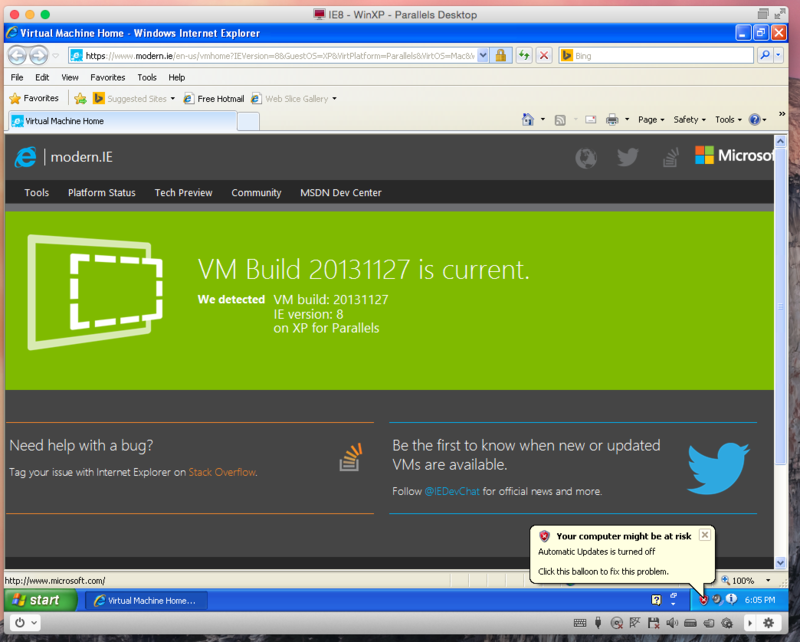Click the Virtual Machine Home taskbar button

pos(146,601)
